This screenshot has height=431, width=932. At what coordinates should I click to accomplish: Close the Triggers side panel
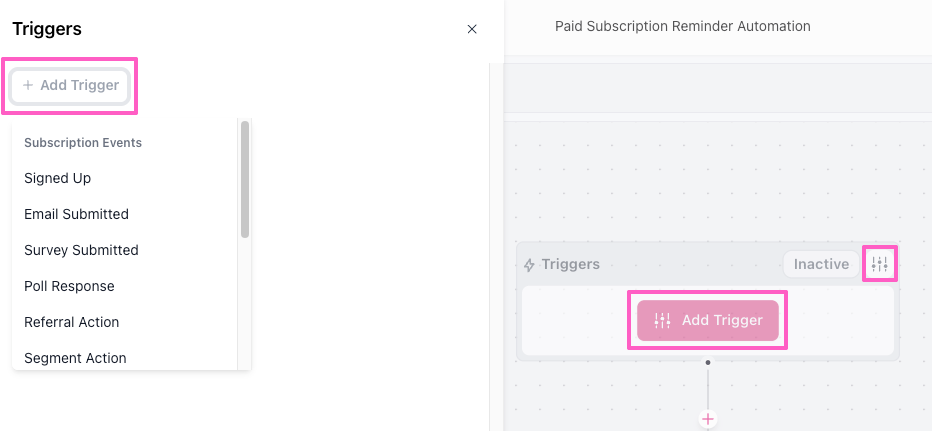472,29
